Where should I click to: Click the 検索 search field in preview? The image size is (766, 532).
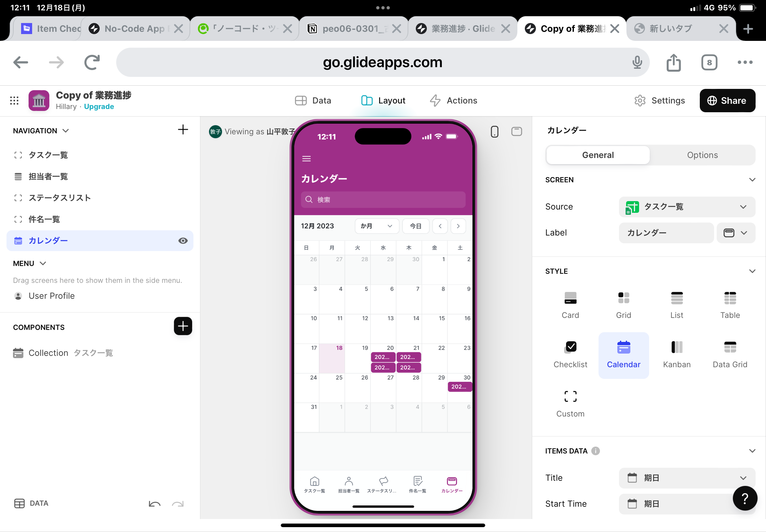383,199
